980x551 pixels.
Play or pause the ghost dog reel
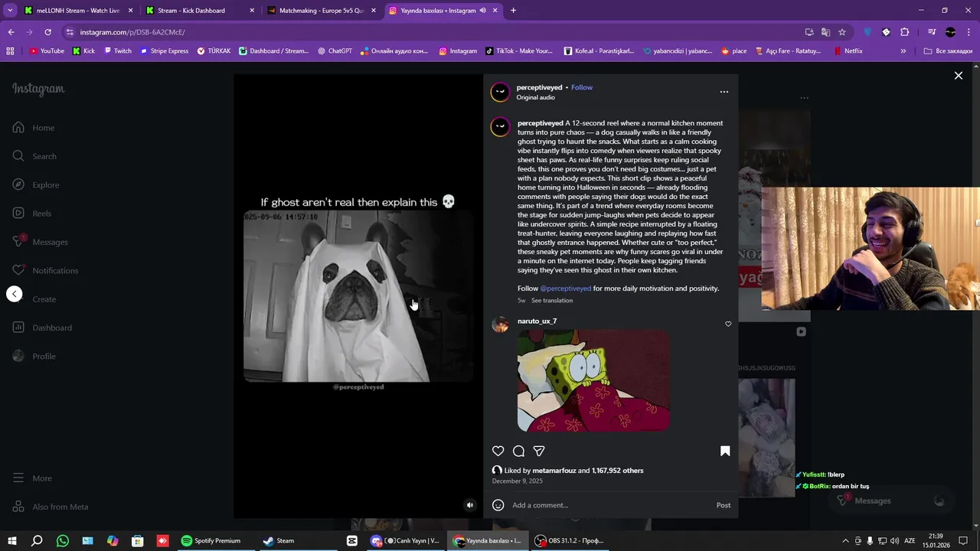tap(358, 296)
